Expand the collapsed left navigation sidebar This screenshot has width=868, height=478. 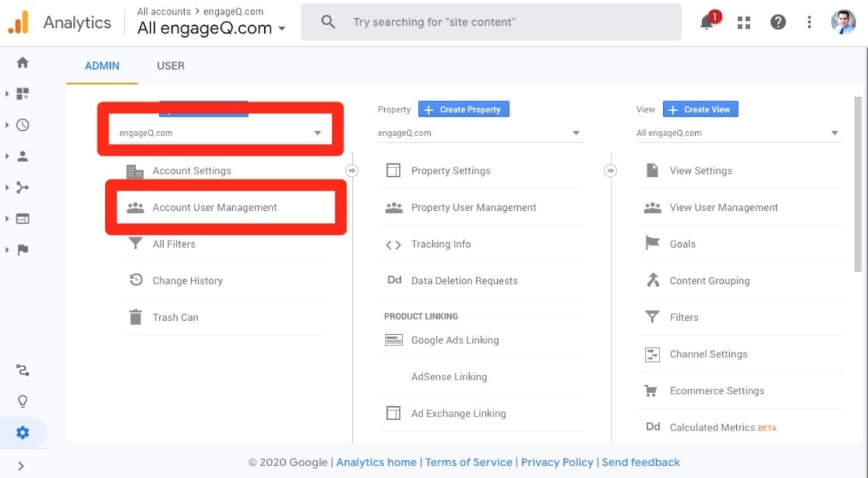21,465
